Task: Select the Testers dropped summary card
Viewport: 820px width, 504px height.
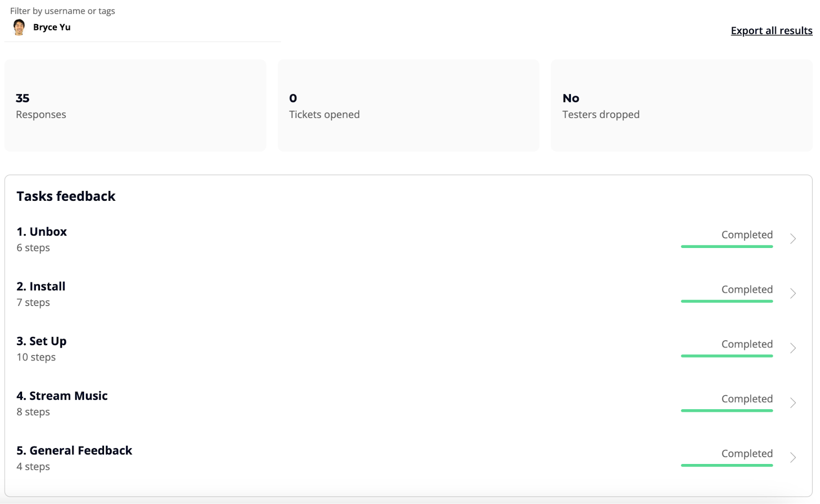Action: coord(682,106)
